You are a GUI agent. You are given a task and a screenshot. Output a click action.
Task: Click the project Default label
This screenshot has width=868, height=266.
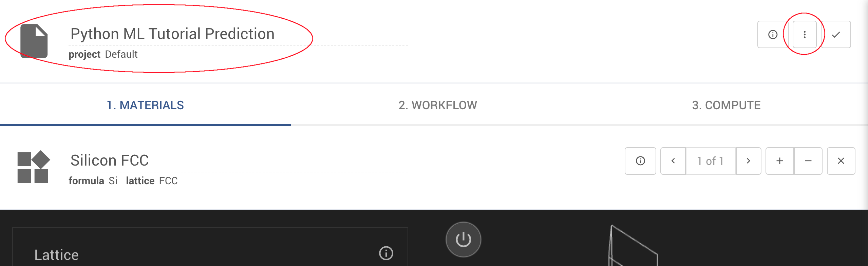coord(103,54)
